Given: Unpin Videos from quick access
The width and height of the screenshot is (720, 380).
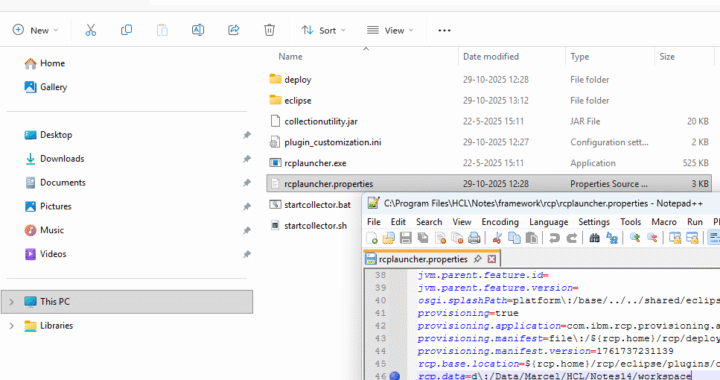Looking at the screenshot, I should (x=247, y=254).
